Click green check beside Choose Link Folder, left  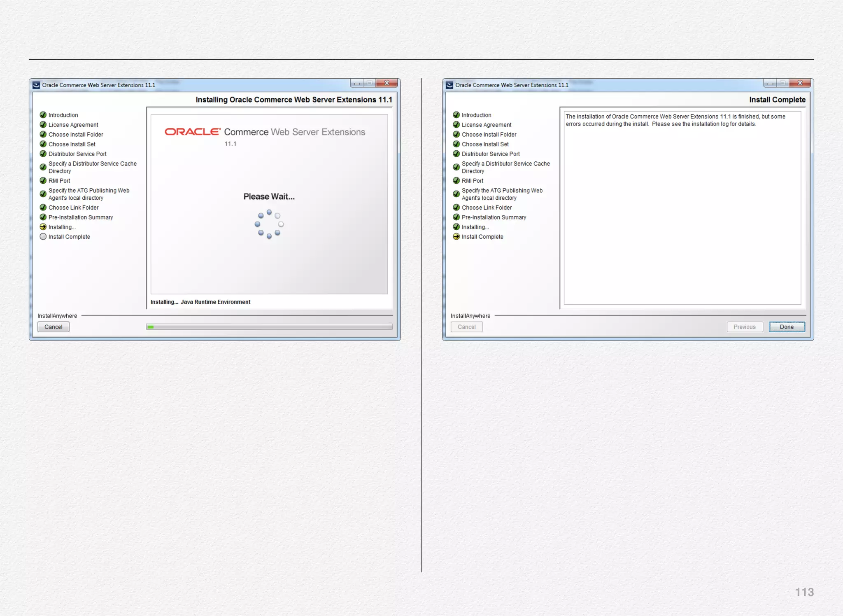tap(43, 208)
